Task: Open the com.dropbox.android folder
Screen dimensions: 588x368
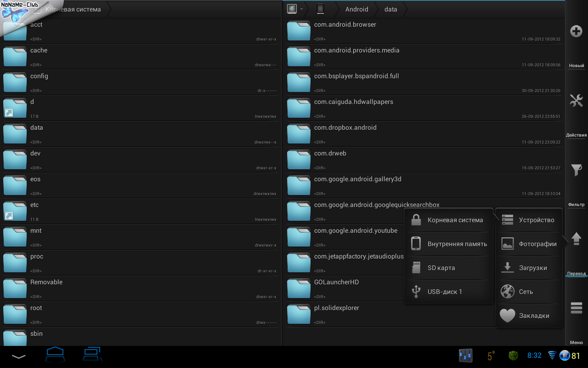Action: (345, 128)
